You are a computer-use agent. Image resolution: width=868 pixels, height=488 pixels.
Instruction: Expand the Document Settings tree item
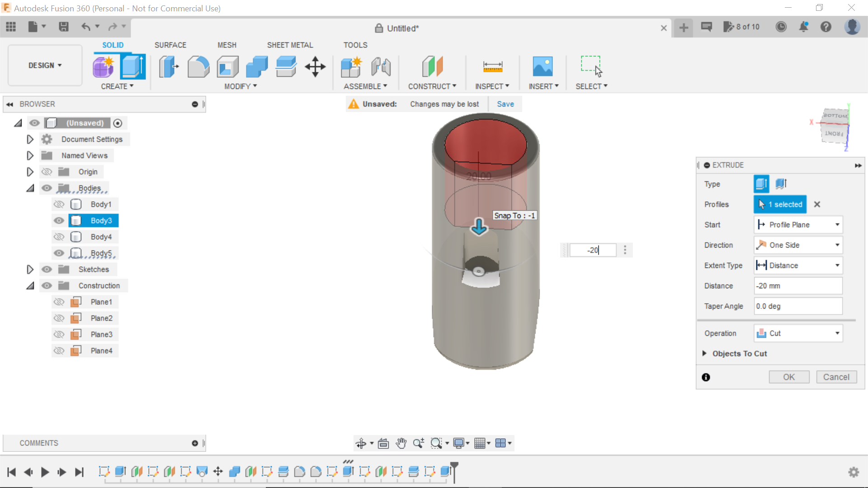pyautogui.click(x=30, y=139)
